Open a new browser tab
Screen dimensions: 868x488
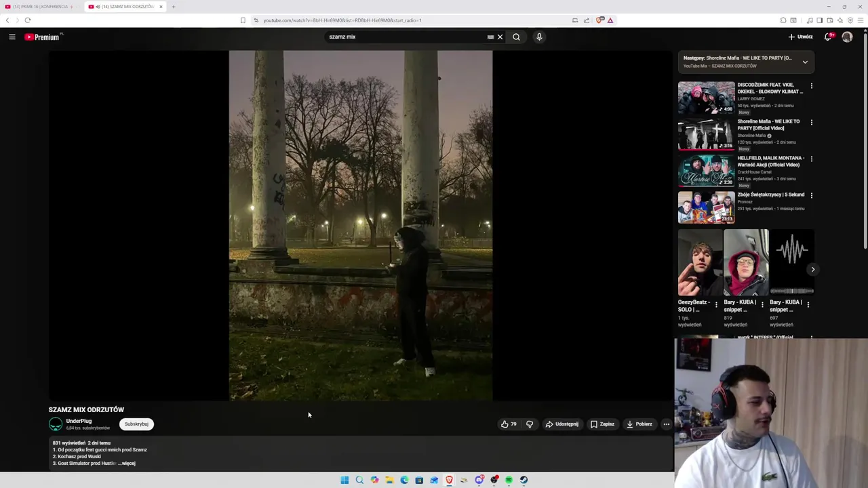pyautogui.click(x=173, y=7)
